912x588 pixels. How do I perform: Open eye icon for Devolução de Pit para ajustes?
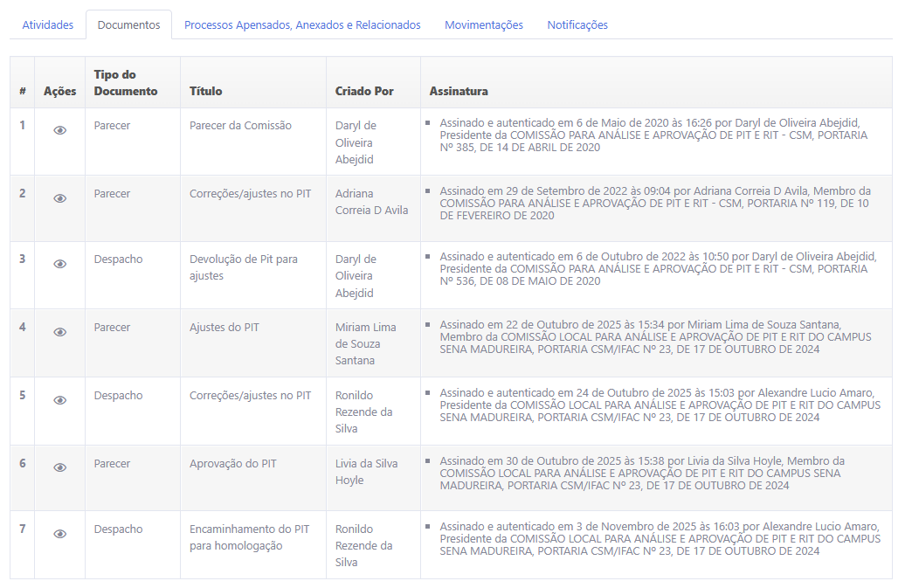[x=59, y=264]
